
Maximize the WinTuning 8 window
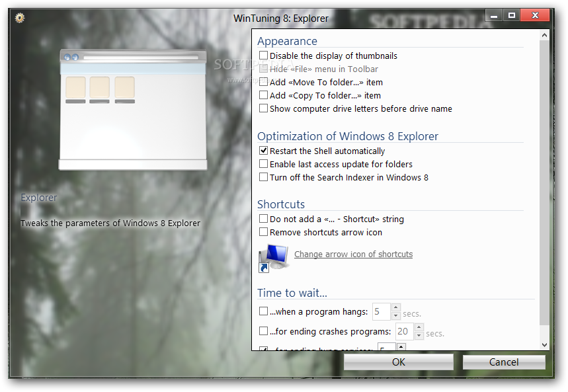(x=512, y=16)
